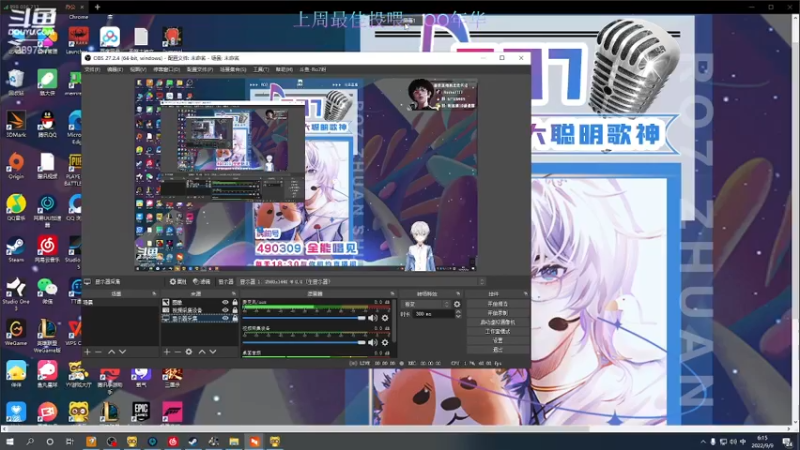Open source Properties gear in OBS source toolbar
Image resolution: width=800 pixels, height=450 pixels.
[178, 282]
